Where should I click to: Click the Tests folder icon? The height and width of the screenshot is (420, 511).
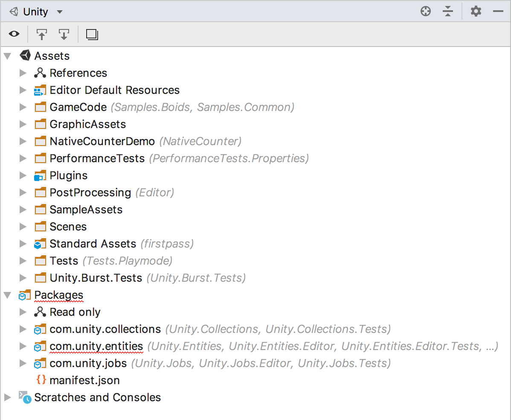[x=40, y=261]
